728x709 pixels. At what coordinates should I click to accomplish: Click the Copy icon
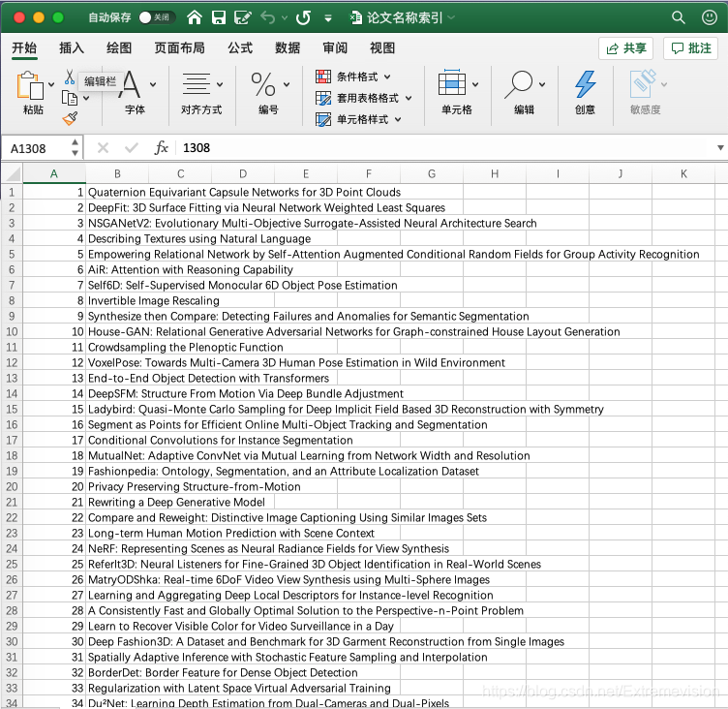click(70, 98)
